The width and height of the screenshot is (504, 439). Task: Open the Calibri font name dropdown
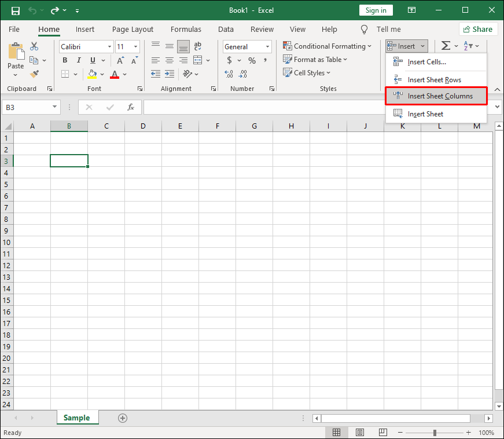(x=109, y=47)
